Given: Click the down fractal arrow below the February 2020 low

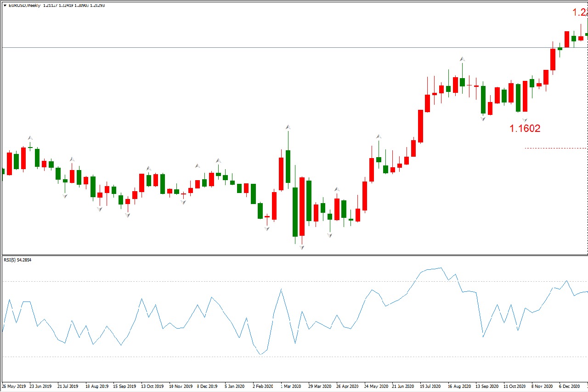Looking at the screenshot, I should pos(267,228).
